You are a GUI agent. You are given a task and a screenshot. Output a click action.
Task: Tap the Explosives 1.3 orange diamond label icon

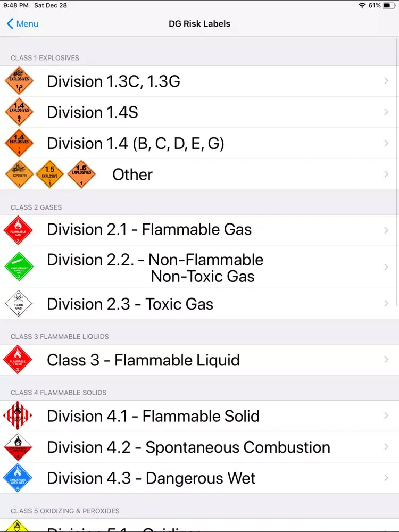pyautogui.click(x=19, y=81)
